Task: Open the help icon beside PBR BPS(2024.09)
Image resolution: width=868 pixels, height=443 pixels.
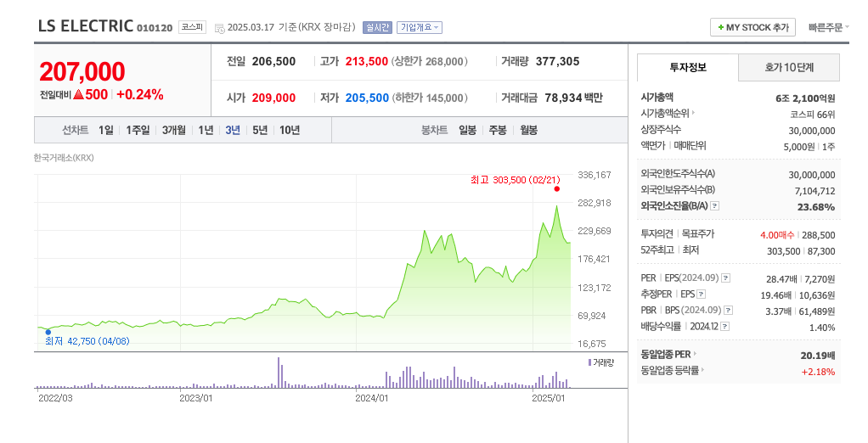Action: pyautogui.click(x=729, y=311)
